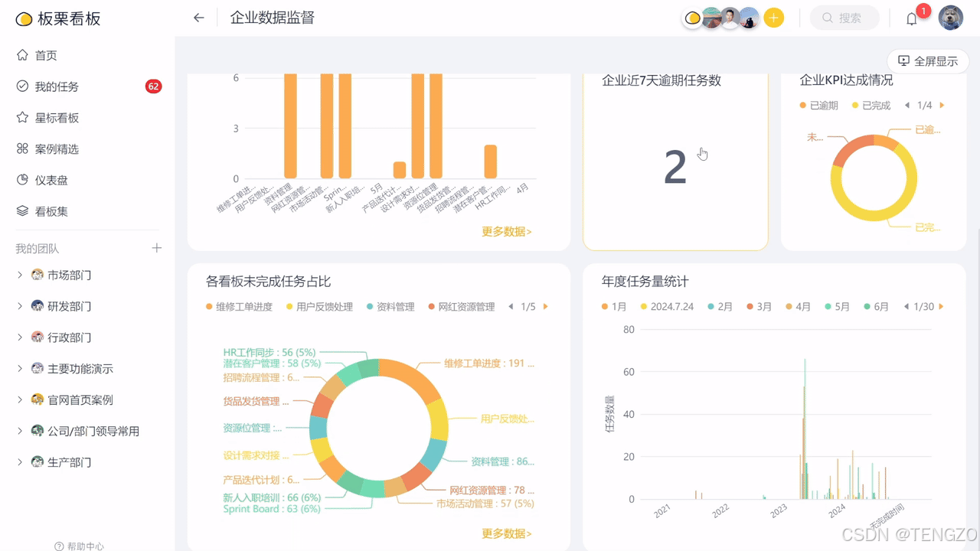Image resolution: width=980 pixels, height=551 pixels.
Task: Expand the 公司/部门领导常用 tree chevron
Action: click(x=20, y=431)
